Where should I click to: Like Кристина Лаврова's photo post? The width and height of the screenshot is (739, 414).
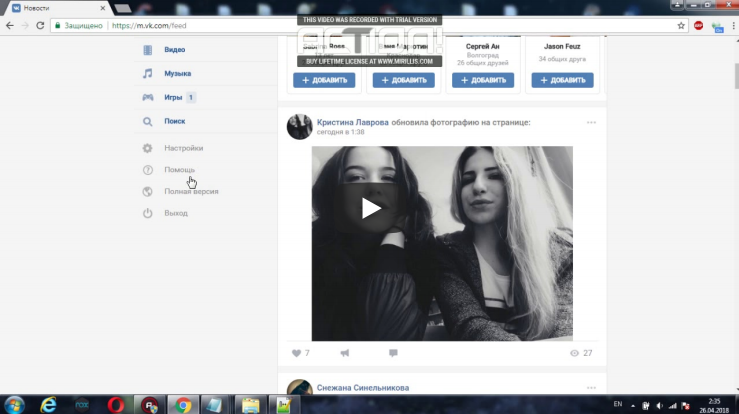pos(296,353)
